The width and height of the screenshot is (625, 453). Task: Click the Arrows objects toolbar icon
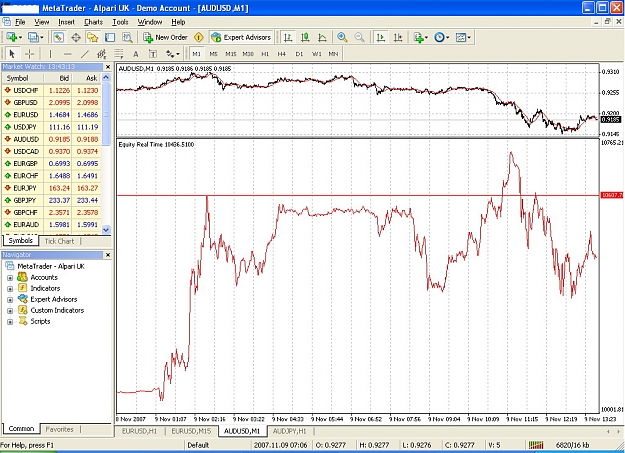pos(171,54)
